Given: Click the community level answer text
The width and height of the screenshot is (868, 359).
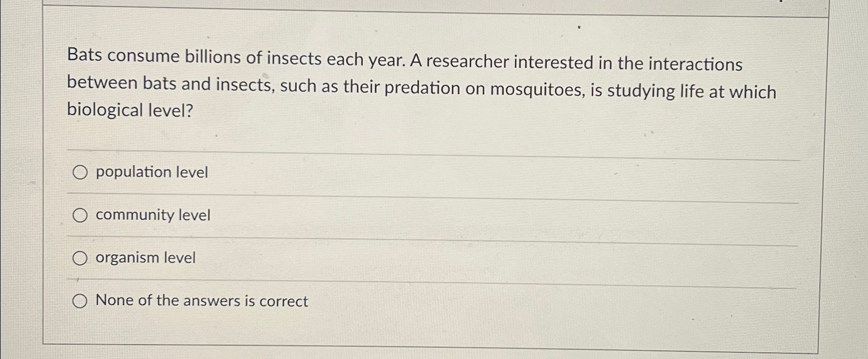Looking at the screenshot, I should [152, 215].
